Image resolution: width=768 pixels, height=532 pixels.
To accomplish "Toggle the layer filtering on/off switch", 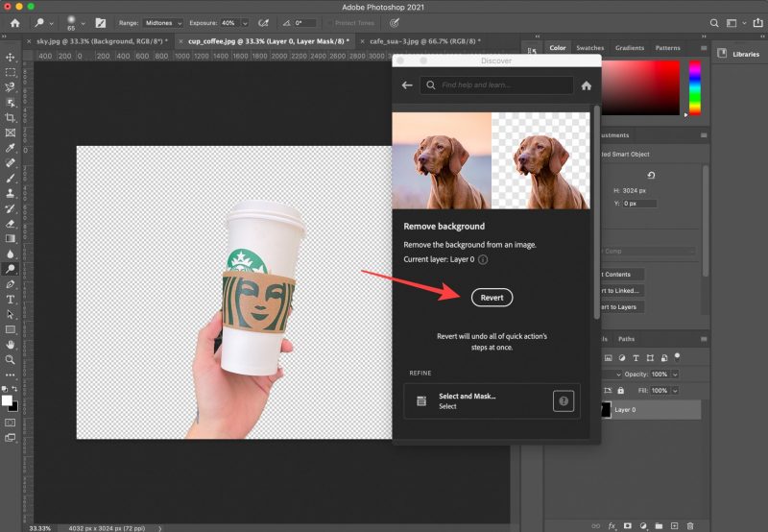I will click(x=678, y=356).
